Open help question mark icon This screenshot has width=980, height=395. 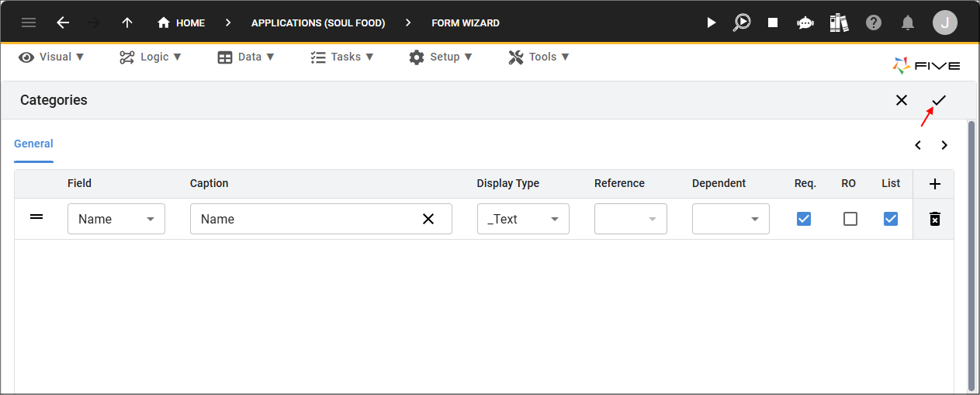[874, 23]
